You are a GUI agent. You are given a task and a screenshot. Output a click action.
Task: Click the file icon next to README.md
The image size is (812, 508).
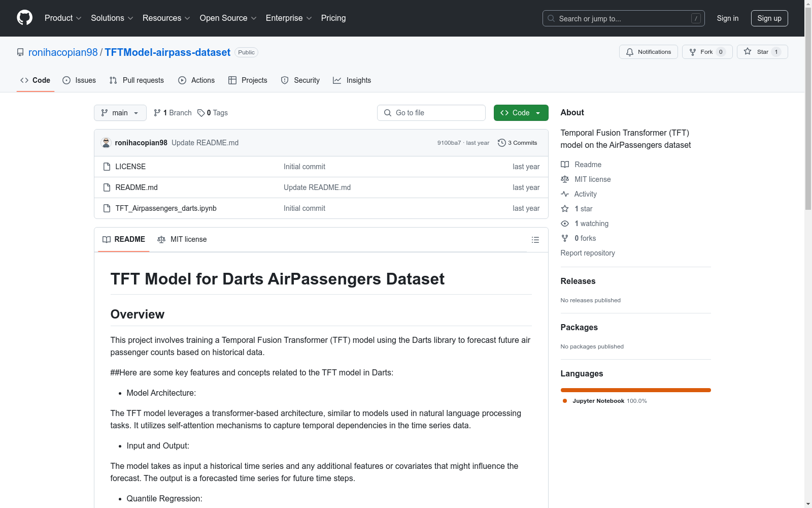tap(107, 187)
